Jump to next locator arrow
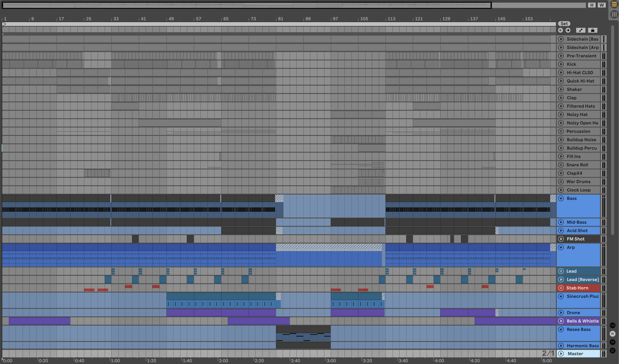 point(568,30)
